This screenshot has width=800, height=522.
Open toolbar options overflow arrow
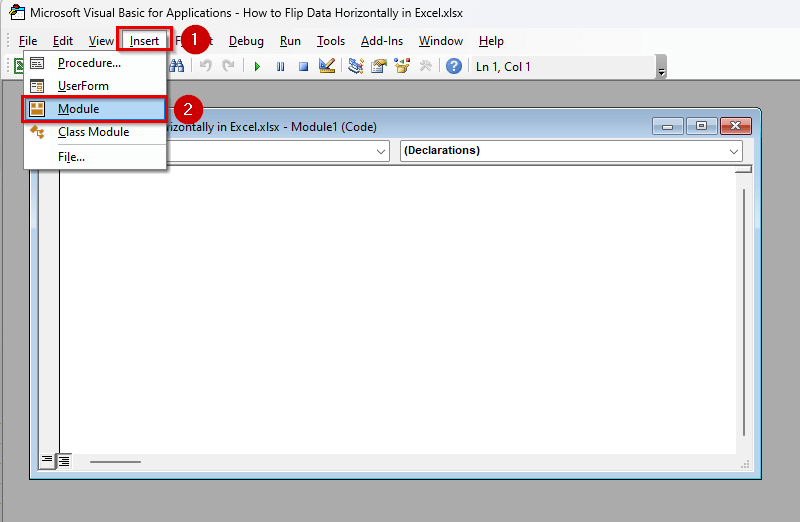point(661,67)
